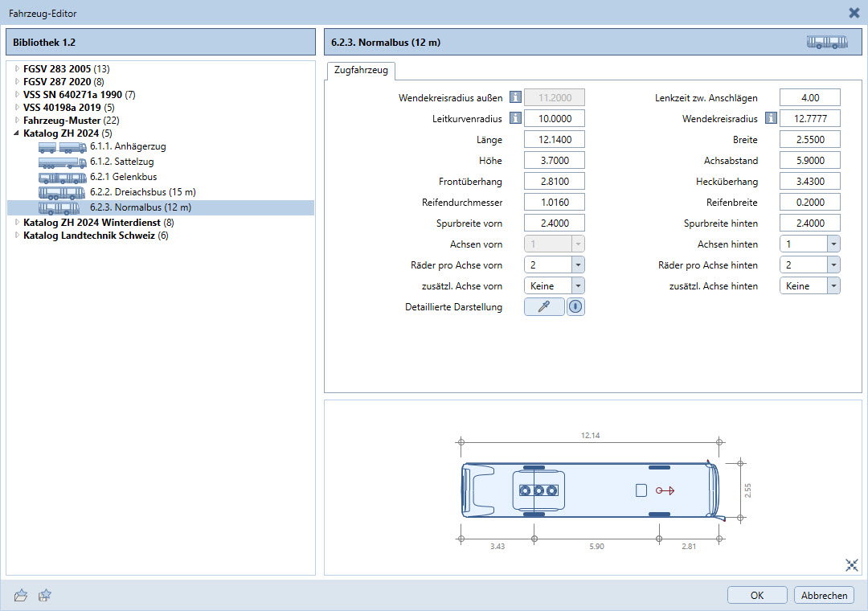Click info icon beside Wendekreisradius außen
Viewport: 868px width, 611px height.
(x=515, y=98)
